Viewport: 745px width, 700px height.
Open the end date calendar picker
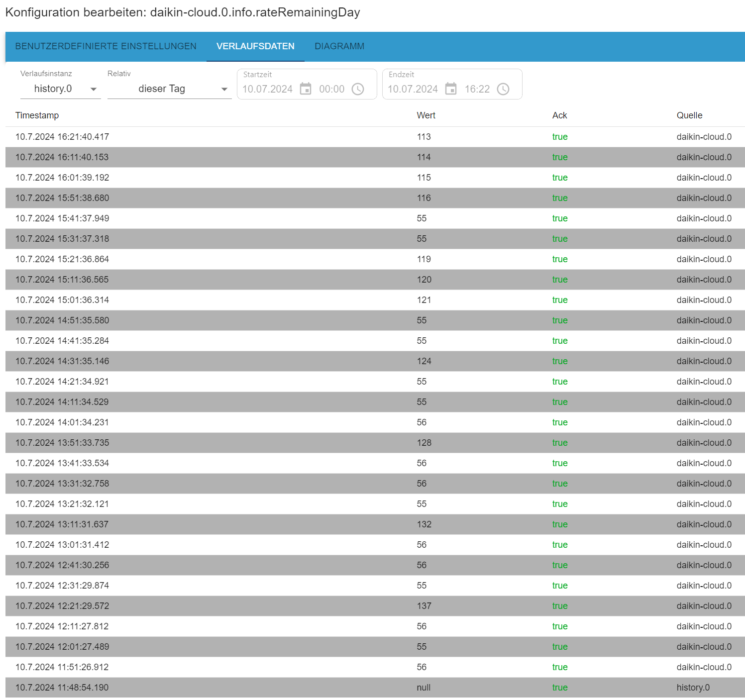pos(451,89)
